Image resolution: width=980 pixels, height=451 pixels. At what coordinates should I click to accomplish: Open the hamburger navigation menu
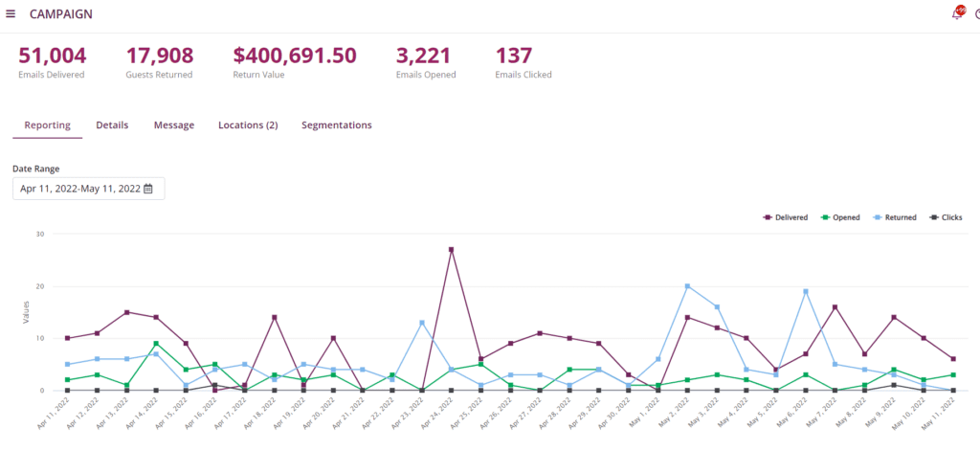(11, 13)
